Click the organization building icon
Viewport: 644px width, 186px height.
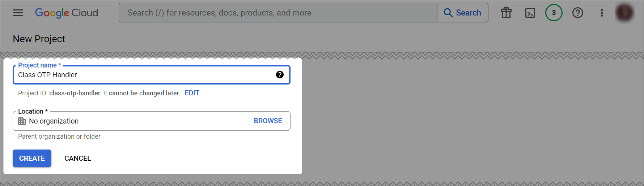click(22, 121)
